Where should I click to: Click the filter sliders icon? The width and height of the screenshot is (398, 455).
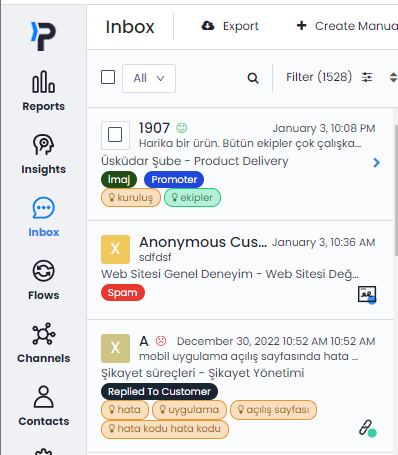point(367,77)
